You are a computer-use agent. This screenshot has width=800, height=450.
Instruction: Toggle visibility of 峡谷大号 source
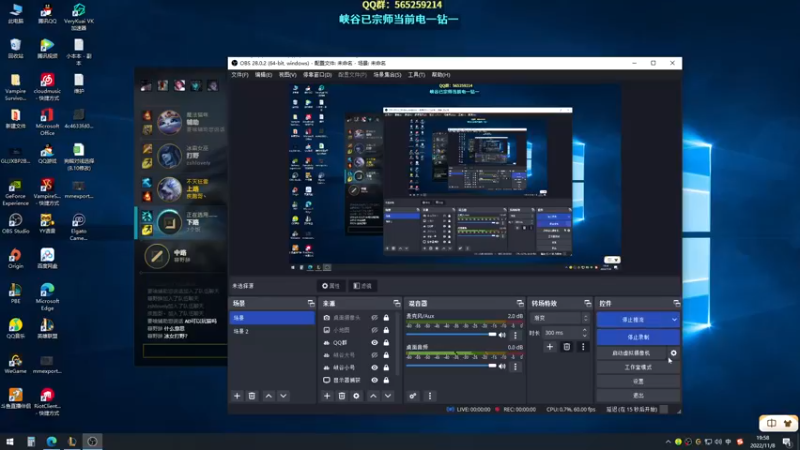click(374, 355)
